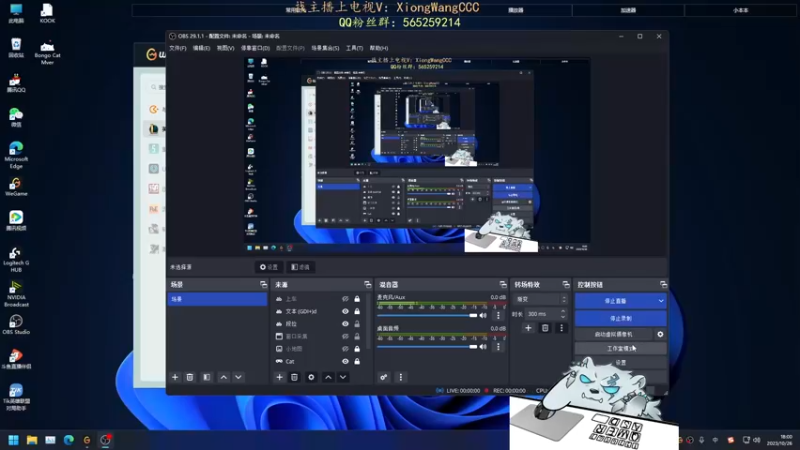Image resolution: width=800 pixels, height=450 pixels.
Task: Start the virtual camera button
Action: [x=614, y=334]
